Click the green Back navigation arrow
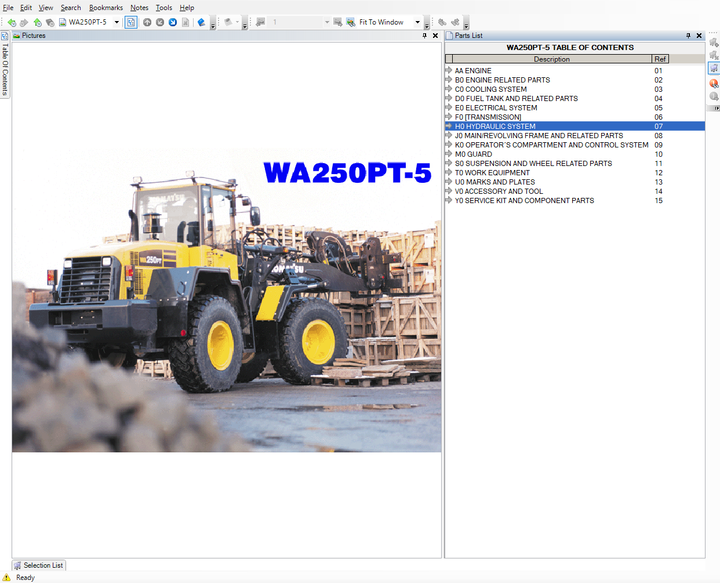Image resolution: width=720 pixels, height=583 pixels. (x=12, y=22)
